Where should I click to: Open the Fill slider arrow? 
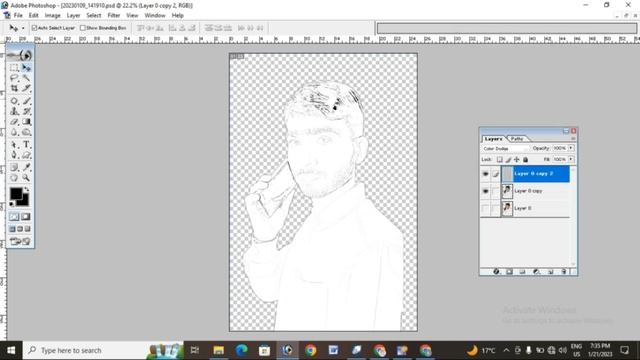pos(571,159)
